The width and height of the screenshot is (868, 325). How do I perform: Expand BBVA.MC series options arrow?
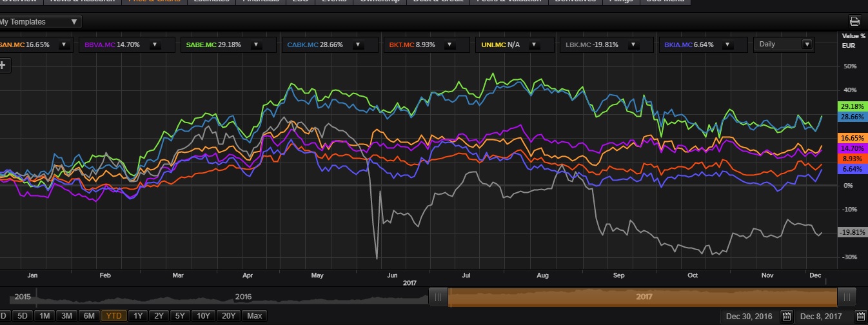point(155,44)
